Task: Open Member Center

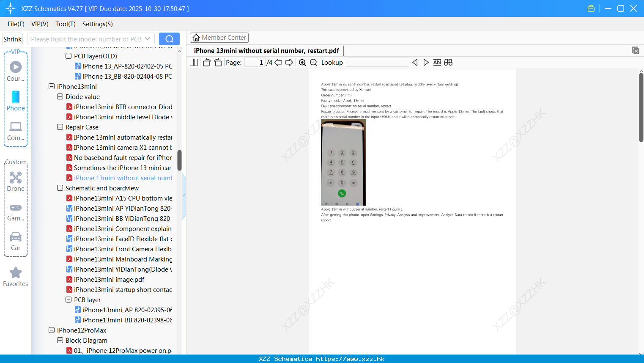Action: 219,38
